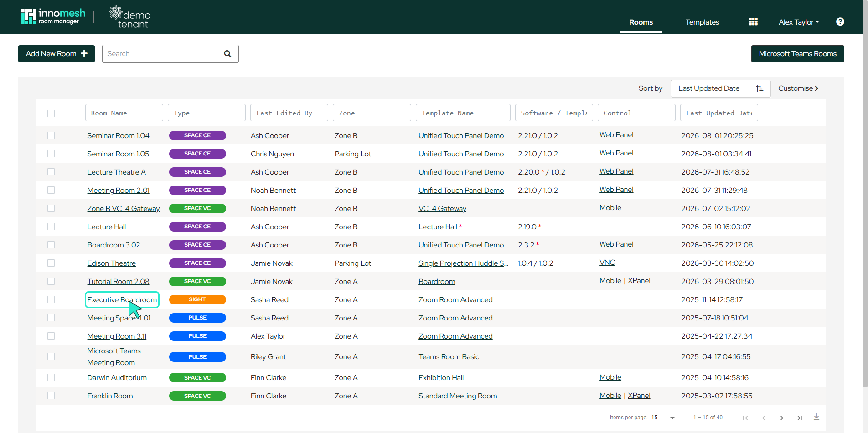Click Parking Lot zone for Edison Theatre
Image resolution: width=868 pixels, height=433 pixels.
click(x=353, y=263)
